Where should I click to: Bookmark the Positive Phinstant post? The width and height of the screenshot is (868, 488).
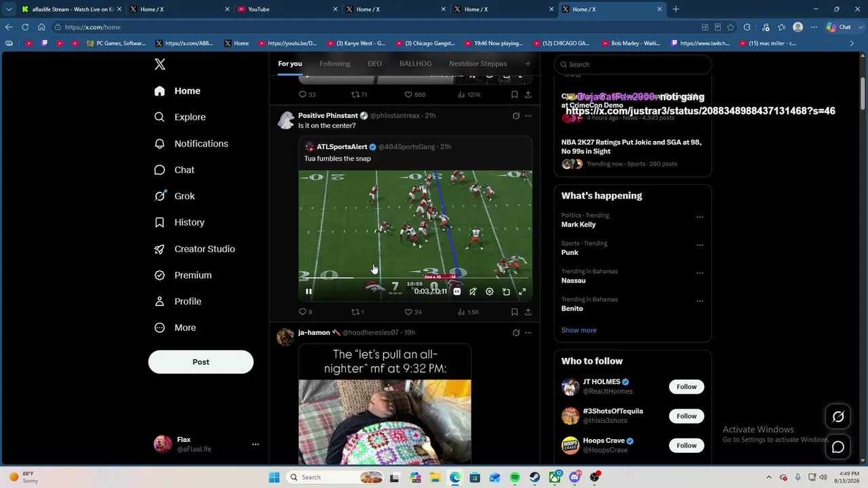point(515,312)
